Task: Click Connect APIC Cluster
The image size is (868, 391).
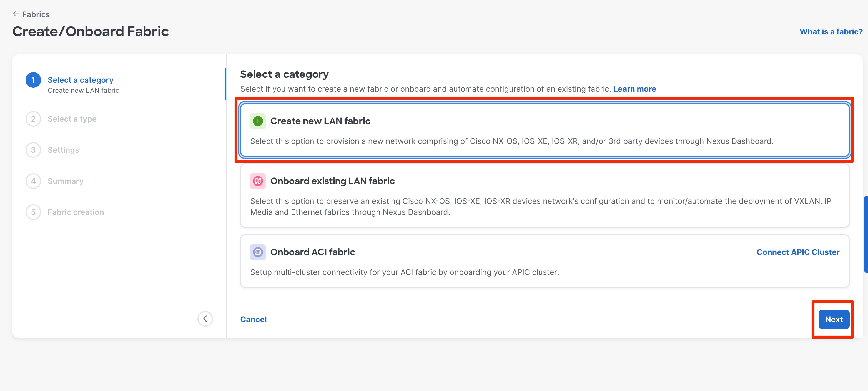Action: pos(797,252)
